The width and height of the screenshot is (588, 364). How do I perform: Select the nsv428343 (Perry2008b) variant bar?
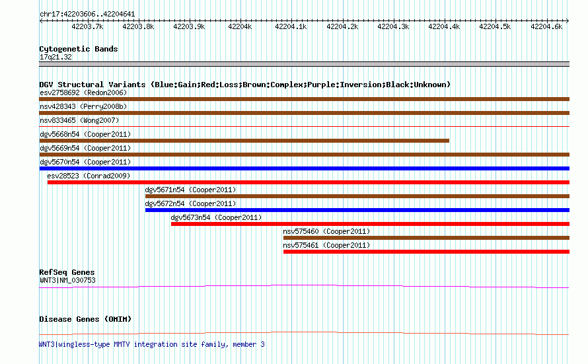point(304,113)
